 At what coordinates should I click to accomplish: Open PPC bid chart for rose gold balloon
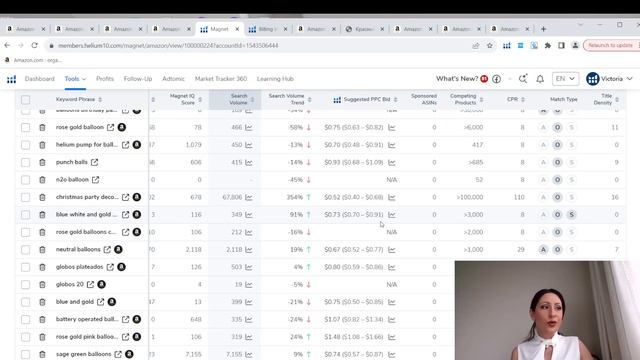point(392,127)
